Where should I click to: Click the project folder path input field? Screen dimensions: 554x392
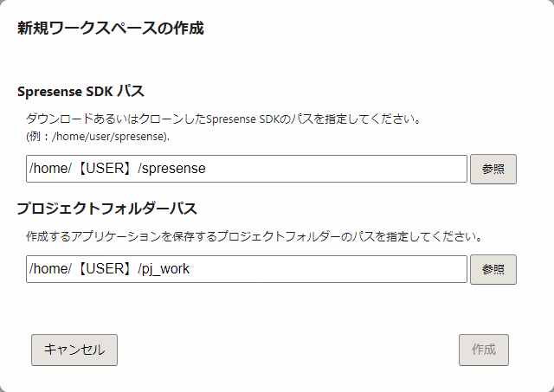(247, 269)
